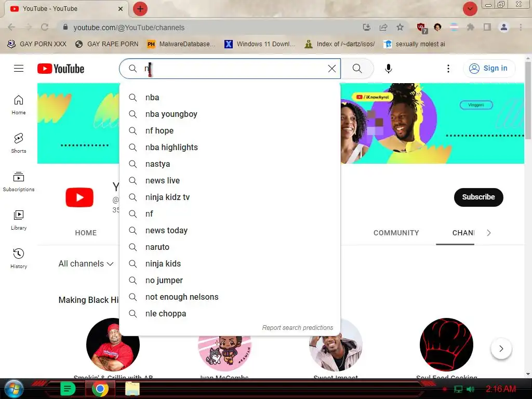Image resolution: width=532 pixels, height=399 pixels.
Task: Click the YouTube logo
Action: point(61,69)
